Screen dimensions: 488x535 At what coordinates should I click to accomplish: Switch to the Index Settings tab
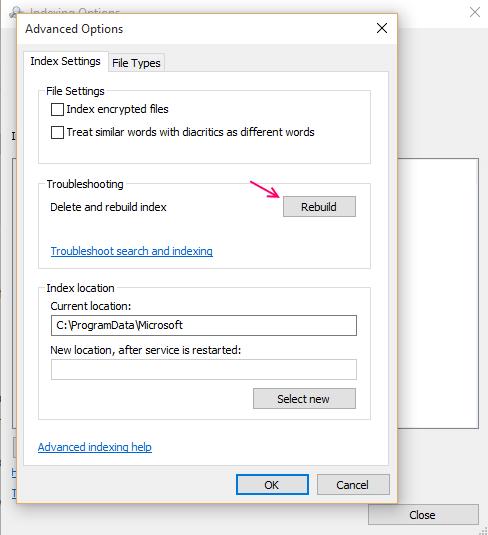(66, 61)
